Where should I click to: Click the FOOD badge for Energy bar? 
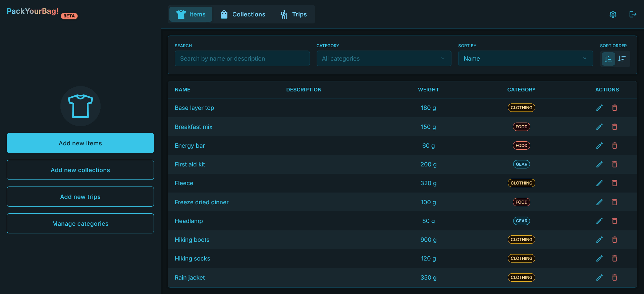521,146
